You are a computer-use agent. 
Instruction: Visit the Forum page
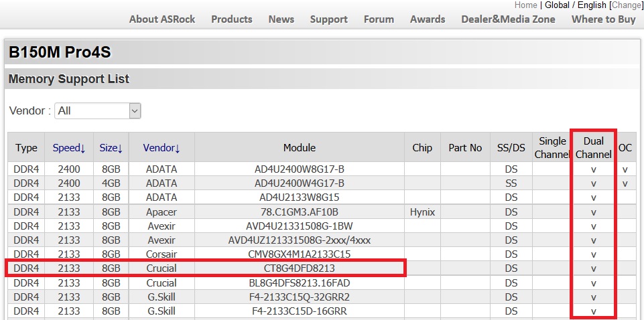pyautogui.click(x=379, y=19)
